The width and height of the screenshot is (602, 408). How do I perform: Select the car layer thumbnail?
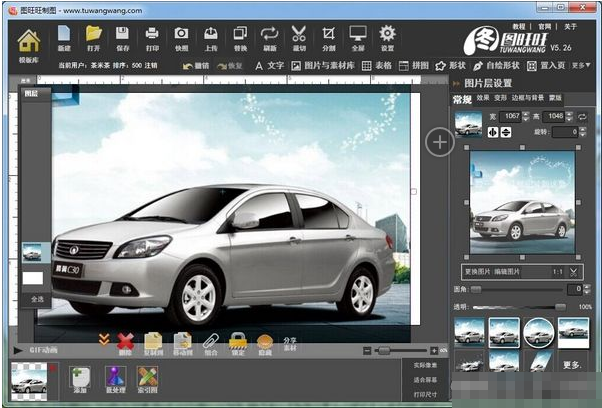pos(33,252)
